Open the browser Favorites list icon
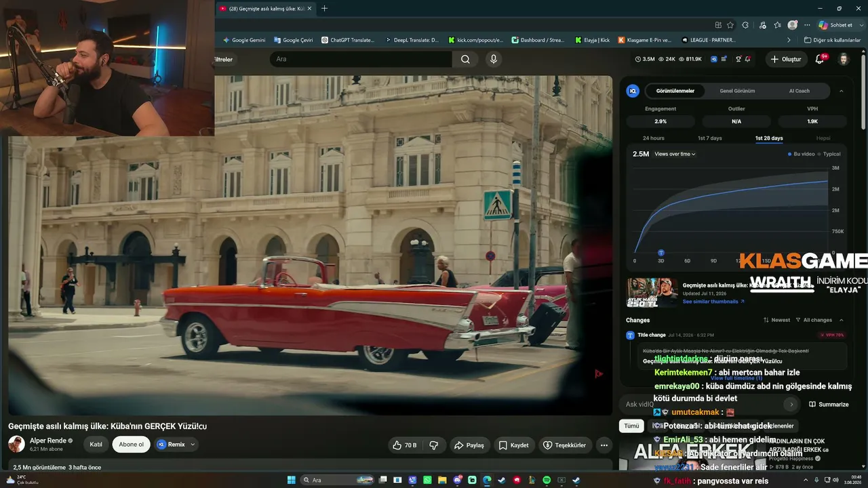Screen dimensions: 868x488 pyautogui.click(x=777, y=25)
